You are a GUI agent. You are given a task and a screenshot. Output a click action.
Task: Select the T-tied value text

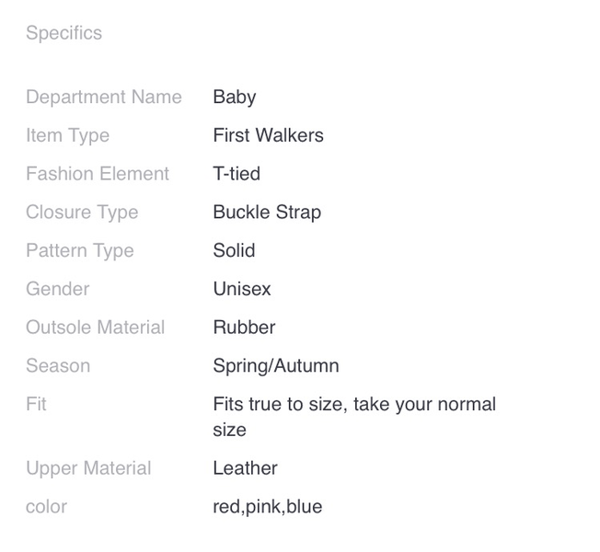(236, 174)
